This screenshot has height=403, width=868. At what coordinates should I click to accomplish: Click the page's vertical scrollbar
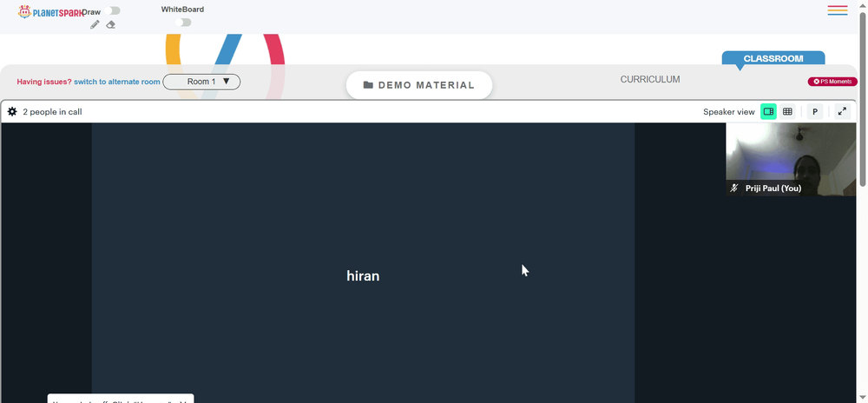tap(863, 100)
